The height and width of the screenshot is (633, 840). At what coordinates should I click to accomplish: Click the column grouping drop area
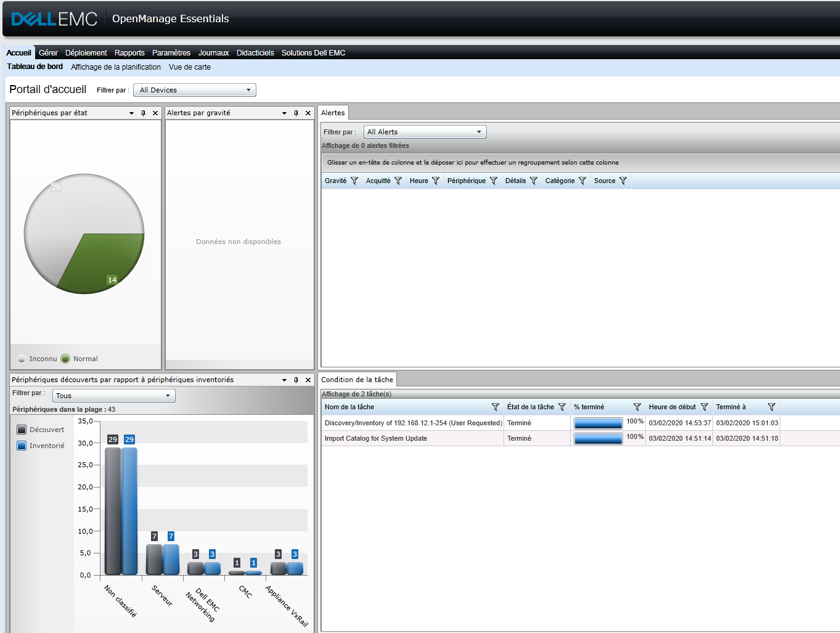581,163
